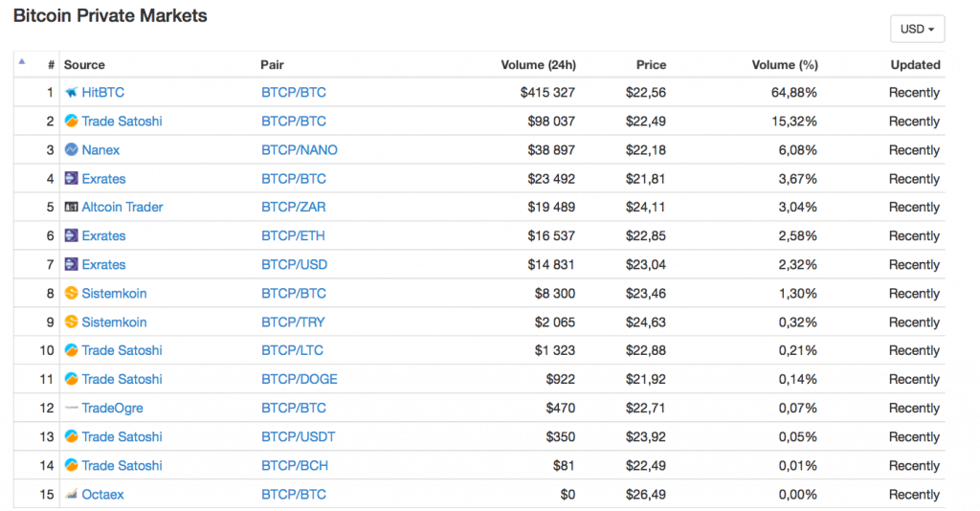Sort table by Volume (24h) header
The height and width of the screenshot is (511, 980).
tap(538, 65)
